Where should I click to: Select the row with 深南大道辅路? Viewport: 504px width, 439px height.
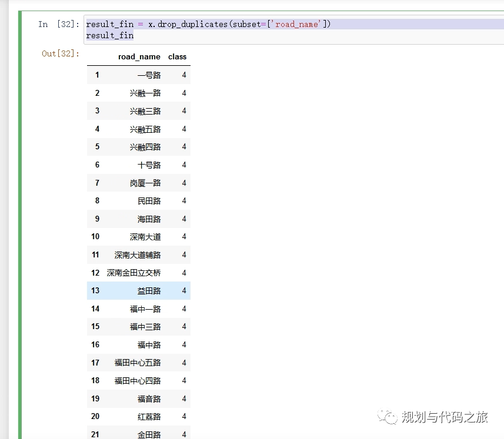139,254
